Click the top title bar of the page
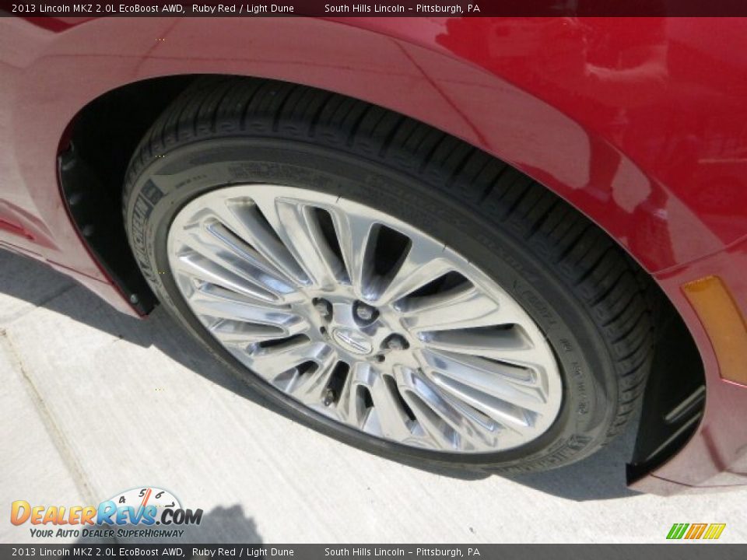Screen dimensions: 747x560 [x=373, y=9]
